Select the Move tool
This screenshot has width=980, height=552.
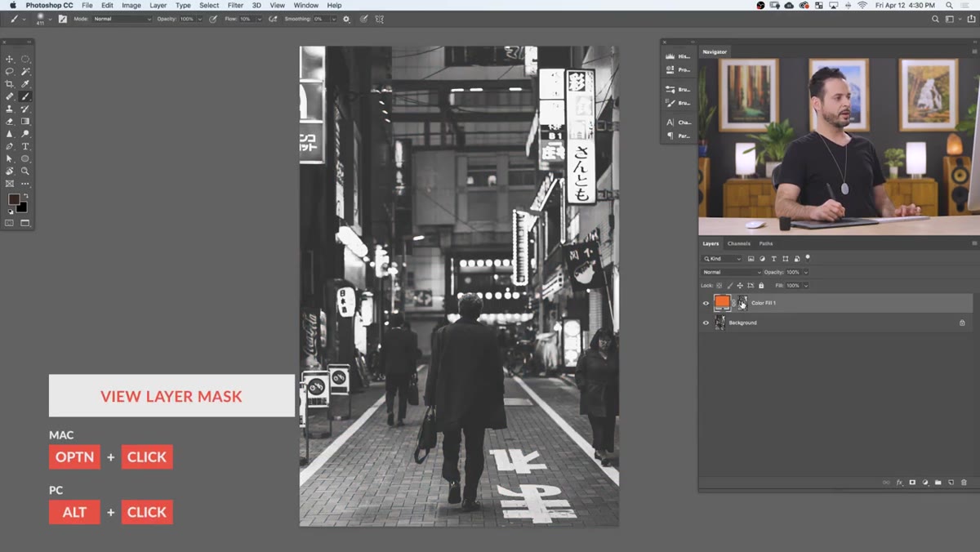tap(10, 59)
